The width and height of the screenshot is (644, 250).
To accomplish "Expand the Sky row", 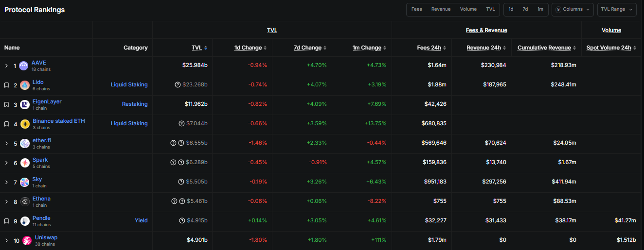I will (6, 182).
